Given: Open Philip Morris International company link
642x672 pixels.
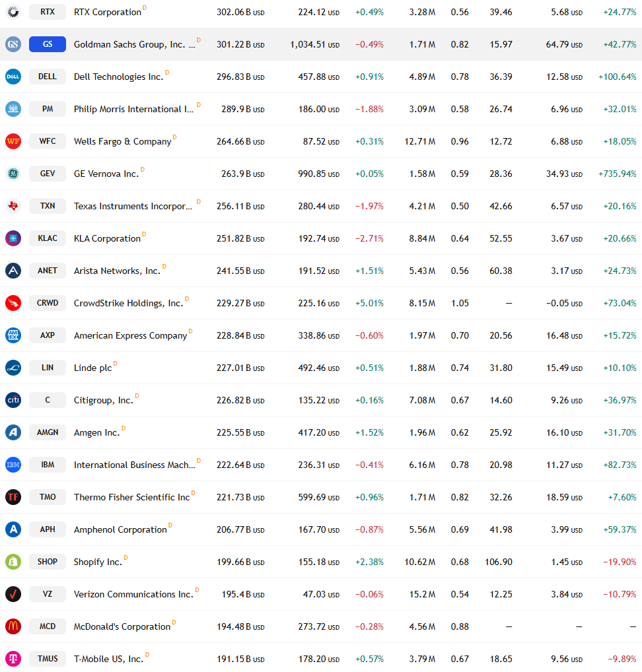Looking at the screenshot, I should click(x=133, y=109).
